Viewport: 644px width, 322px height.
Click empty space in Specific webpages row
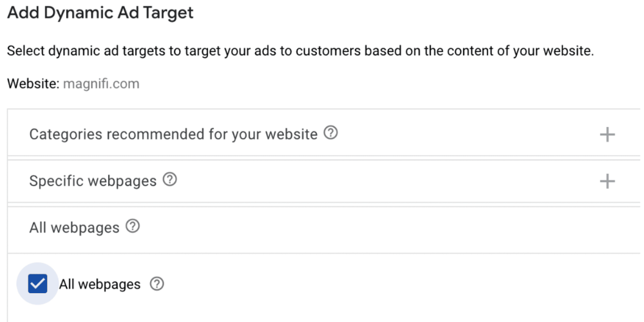[386, 182]
